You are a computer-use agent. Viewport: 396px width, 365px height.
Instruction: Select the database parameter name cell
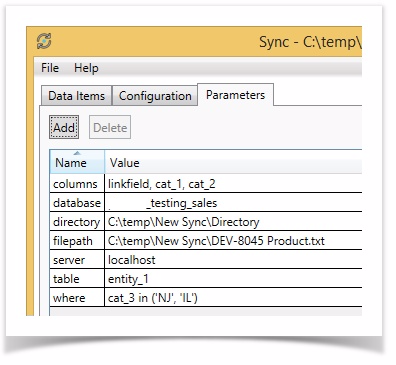point(77,202)
